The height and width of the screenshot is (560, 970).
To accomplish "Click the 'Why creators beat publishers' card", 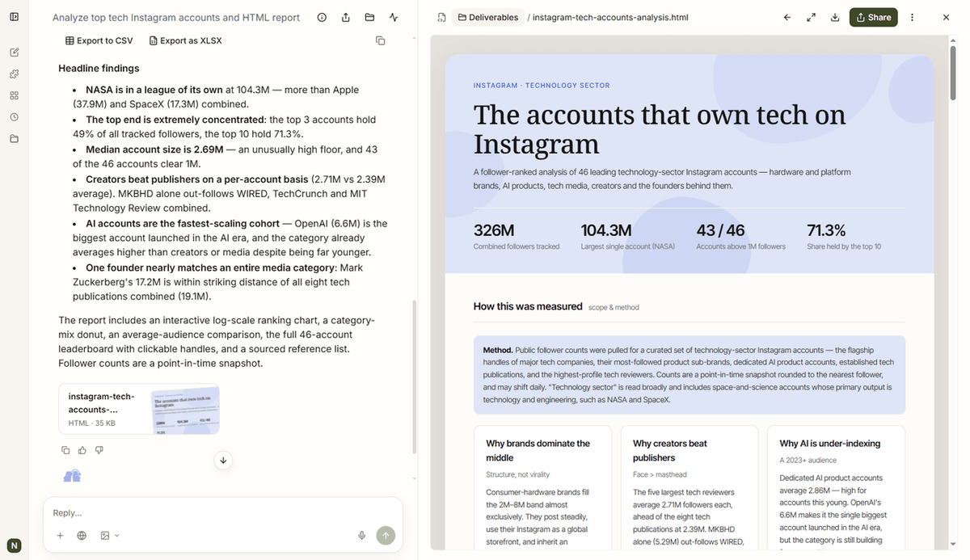I will [690, 488].
